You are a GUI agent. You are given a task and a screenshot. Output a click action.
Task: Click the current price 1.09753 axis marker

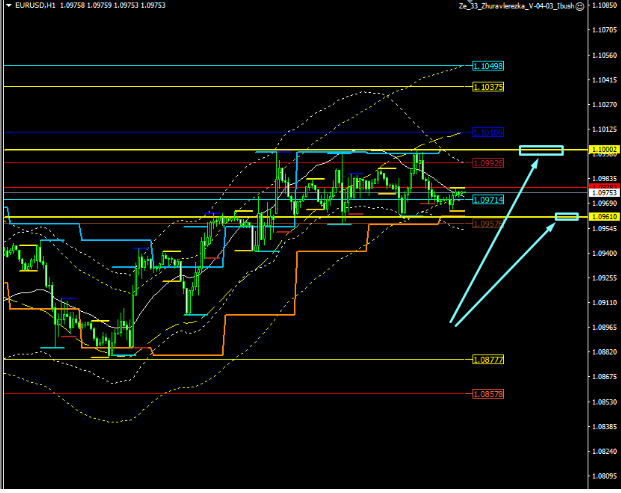[605, 191]
